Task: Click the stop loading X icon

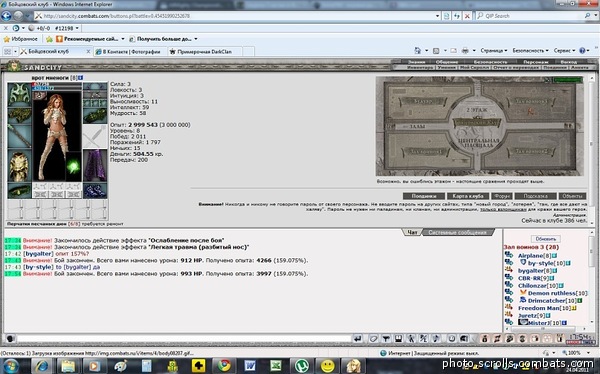Action: 467,16
